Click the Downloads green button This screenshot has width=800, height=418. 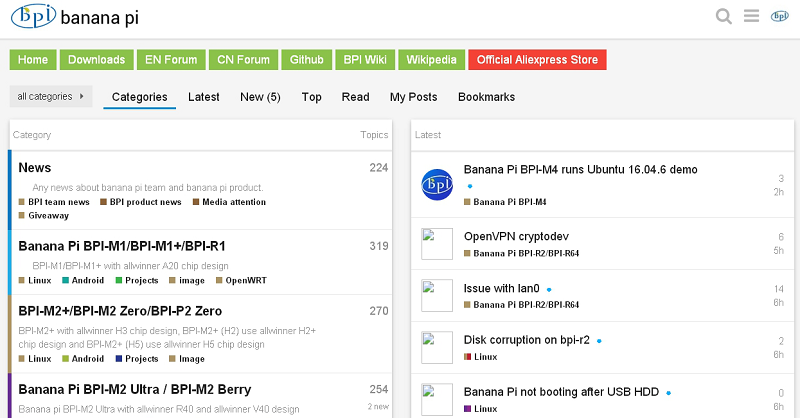96,60
